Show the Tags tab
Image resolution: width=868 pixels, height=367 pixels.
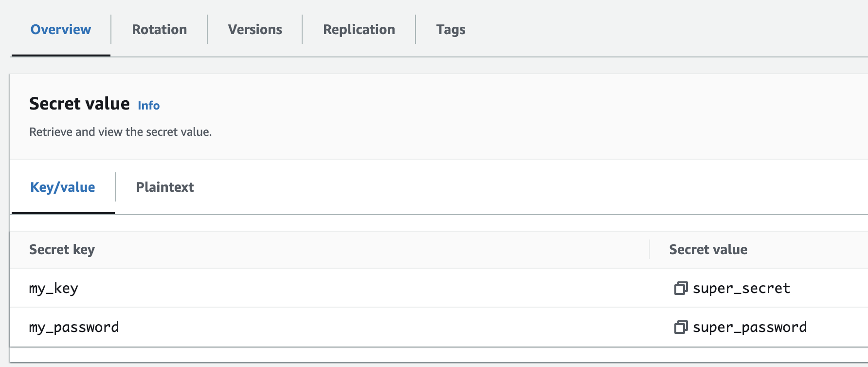(x=451, y=30)
